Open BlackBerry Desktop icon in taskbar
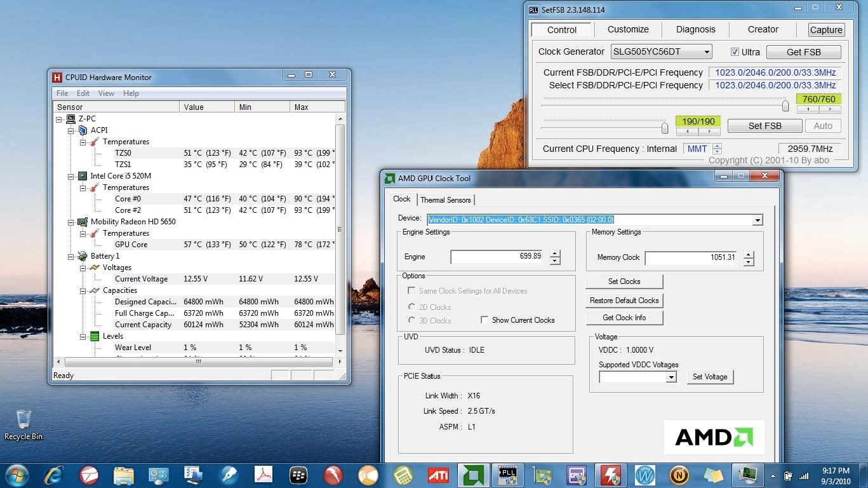The height and width of the screenshot is (488, 868). coord(298,475)
